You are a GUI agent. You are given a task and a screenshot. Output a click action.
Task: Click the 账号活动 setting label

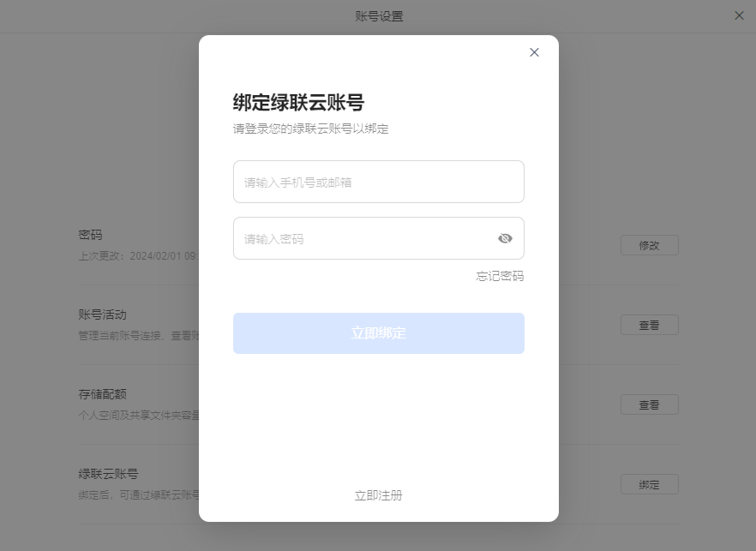pos(102,314)
